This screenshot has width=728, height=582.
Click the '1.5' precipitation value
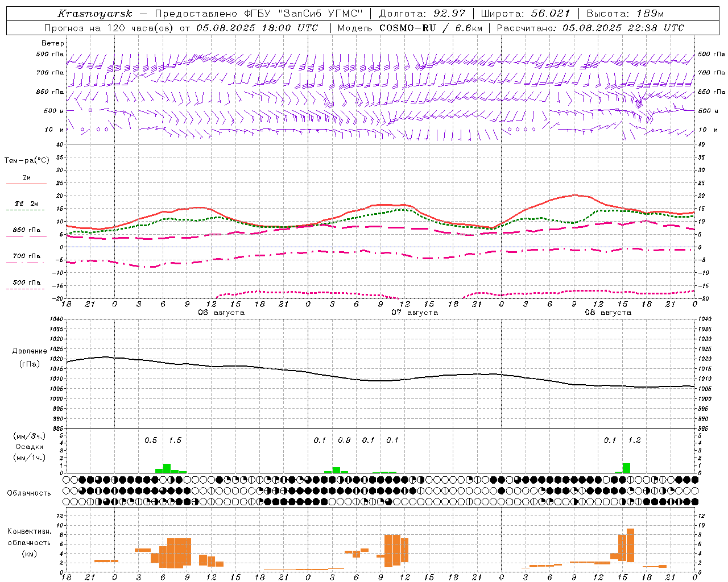pyautogui.click(x=175, y=440)
